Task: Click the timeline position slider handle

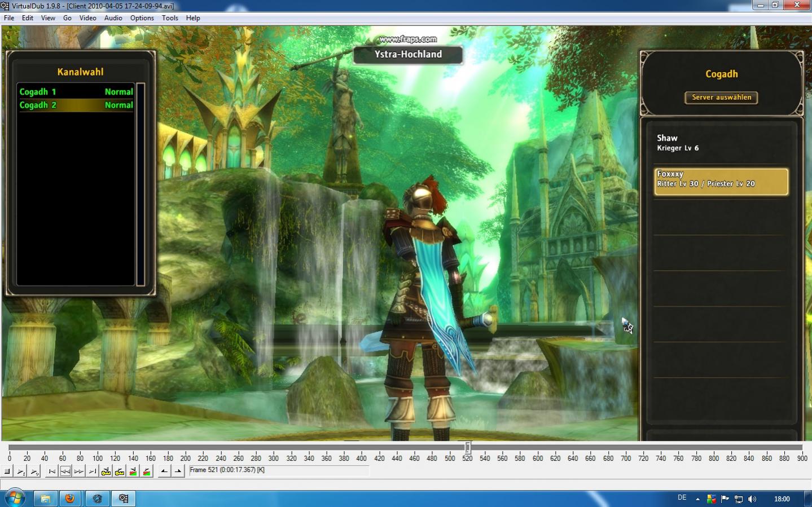Action: (468, 448)
